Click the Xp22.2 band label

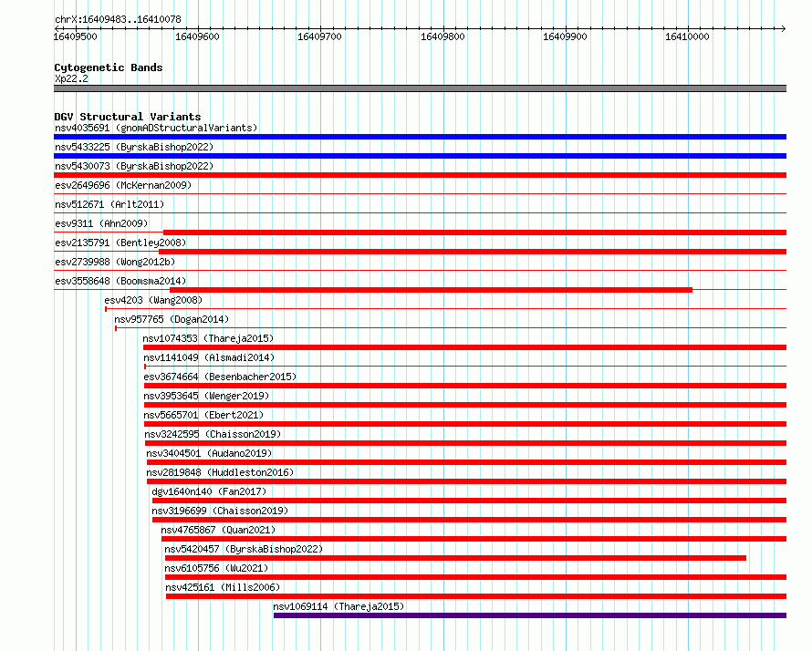(71, 78)
